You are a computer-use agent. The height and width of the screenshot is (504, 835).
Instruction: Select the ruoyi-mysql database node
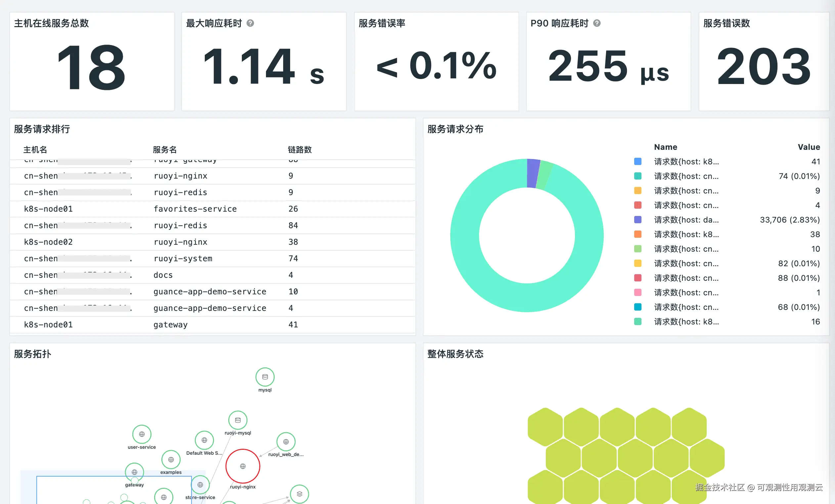point(238,420)
